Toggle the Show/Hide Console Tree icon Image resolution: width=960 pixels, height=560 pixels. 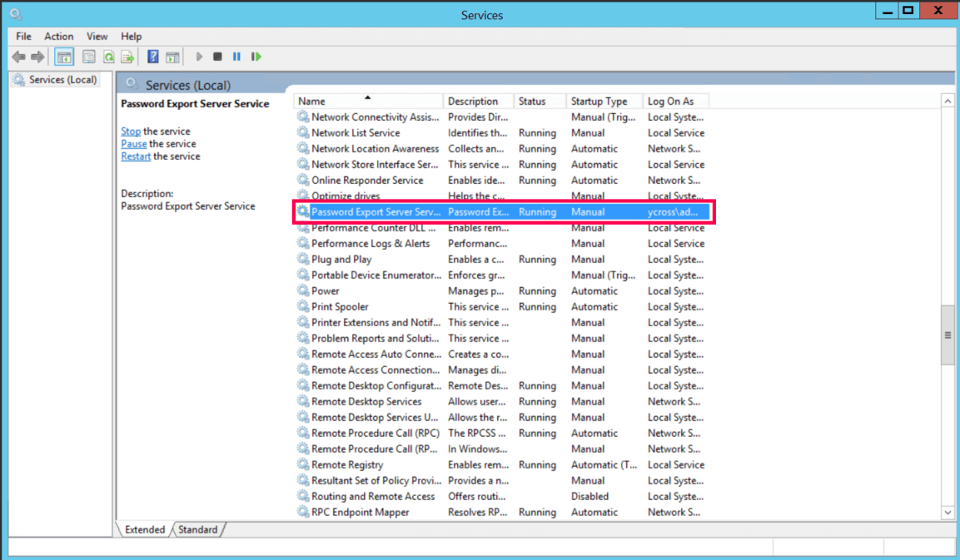click(x=63, y=56)
